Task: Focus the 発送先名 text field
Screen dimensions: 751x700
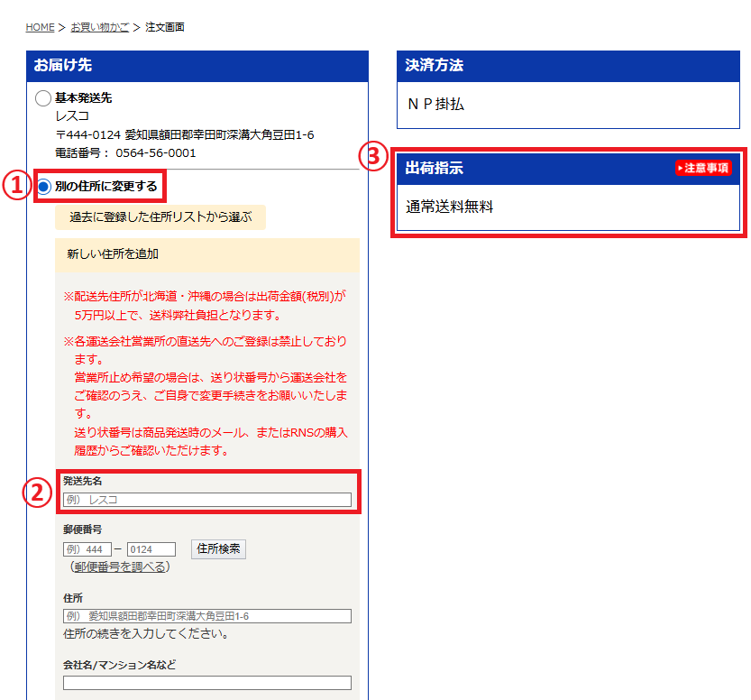Action: pyautogui.click(x=206, y=500)
